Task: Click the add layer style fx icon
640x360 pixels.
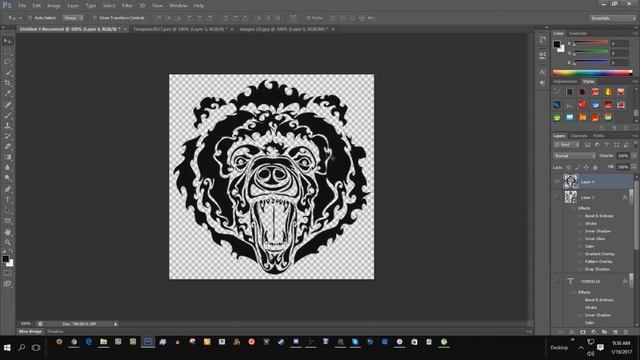Action: [572, 332]
